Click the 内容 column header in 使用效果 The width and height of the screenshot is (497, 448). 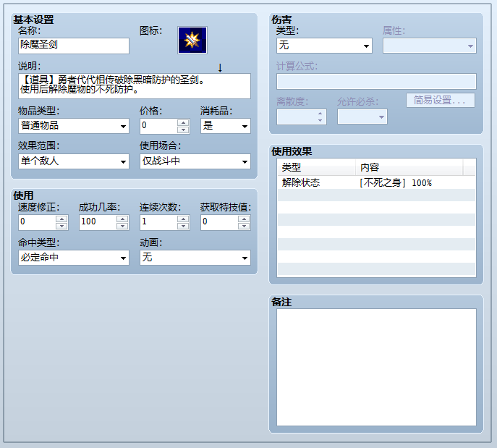point(409,167)
